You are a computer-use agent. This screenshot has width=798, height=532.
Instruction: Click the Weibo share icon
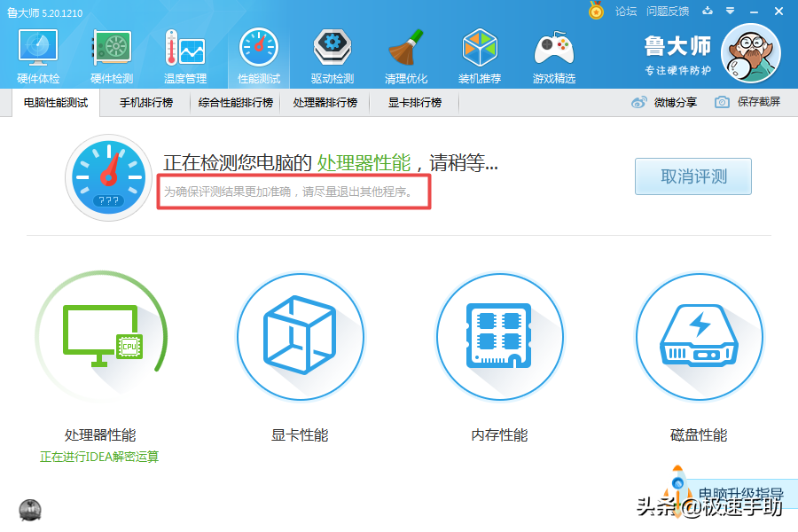tap(638, 102)
